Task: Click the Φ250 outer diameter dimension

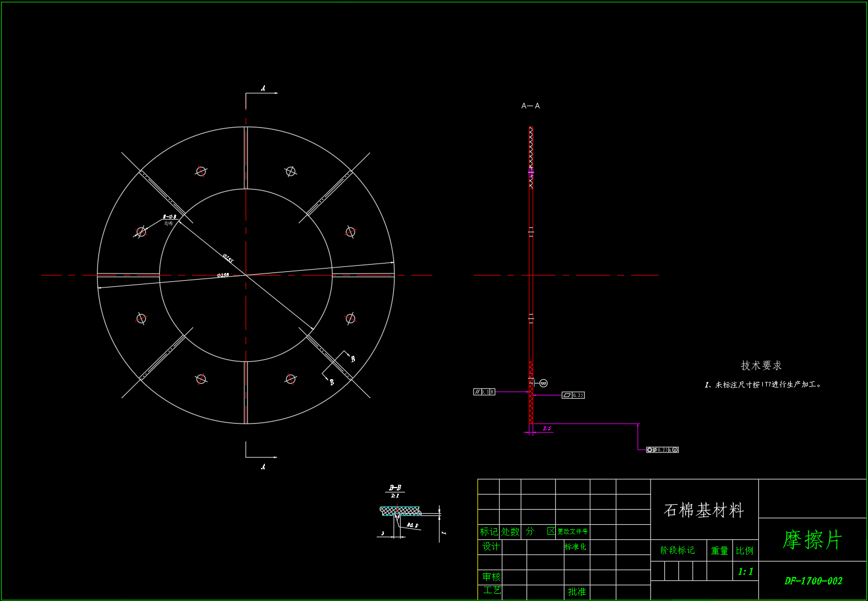Action: click(x=223, y=275)
